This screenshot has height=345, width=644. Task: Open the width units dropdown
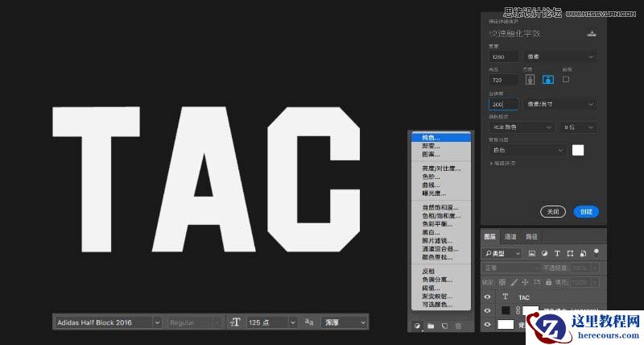559,56
